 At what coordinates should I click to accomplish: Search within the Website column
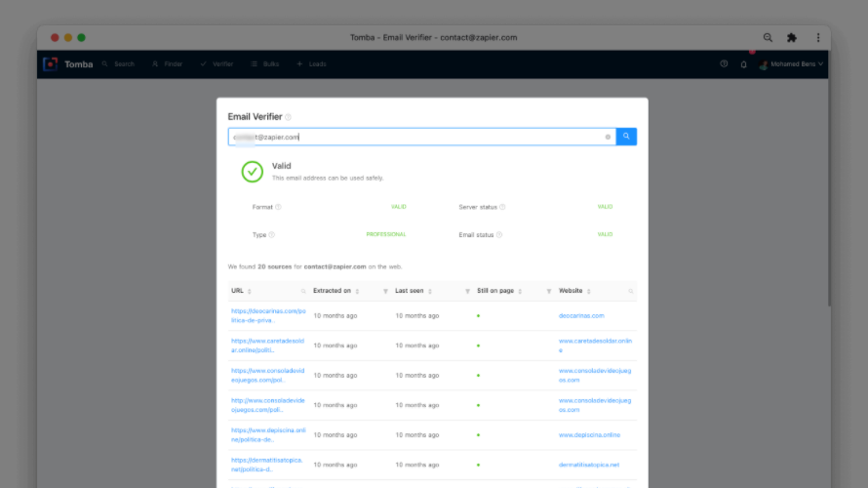[x=630, y=292]
